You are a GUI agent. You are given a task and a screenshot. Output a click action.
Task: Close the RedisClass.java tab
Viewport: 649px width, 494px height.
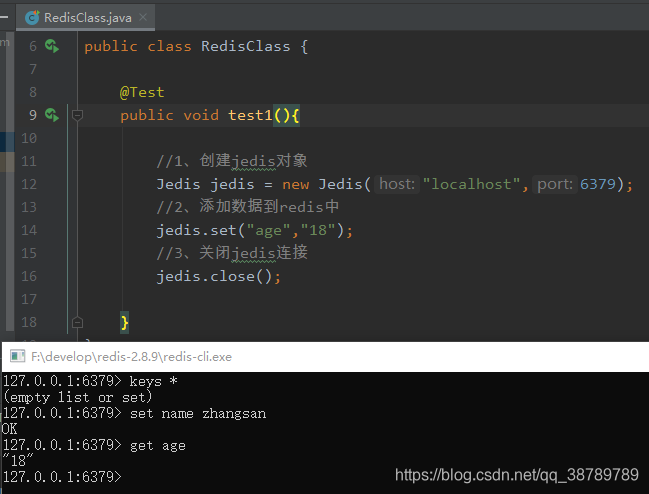click(x=143, y=17)
